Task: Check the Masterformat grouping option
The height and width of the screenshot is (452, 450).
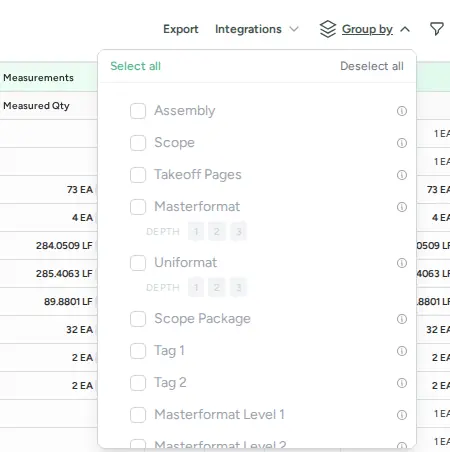Action: 138,207
